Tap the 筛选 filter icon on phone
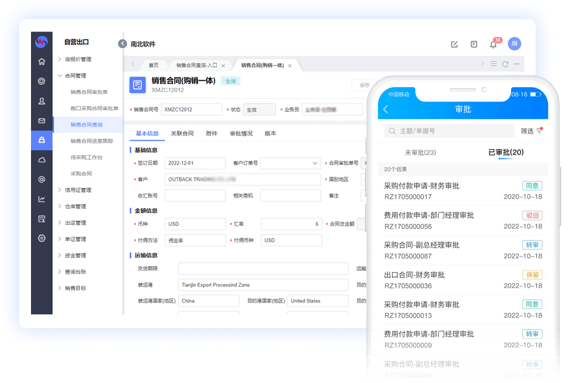Viewport: 588px width, 383px height. (539, 131)
